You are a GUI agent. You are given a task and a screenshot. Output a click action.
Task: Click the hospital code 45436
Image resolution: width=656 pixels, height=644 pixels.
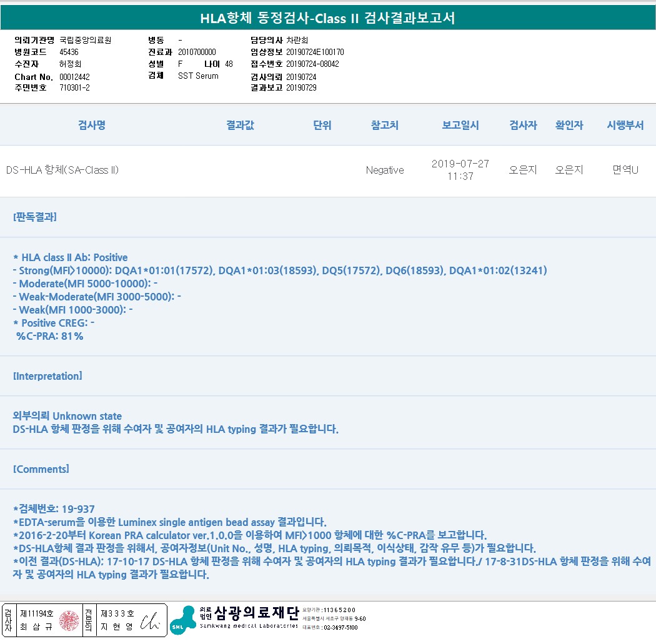(69, 52)
